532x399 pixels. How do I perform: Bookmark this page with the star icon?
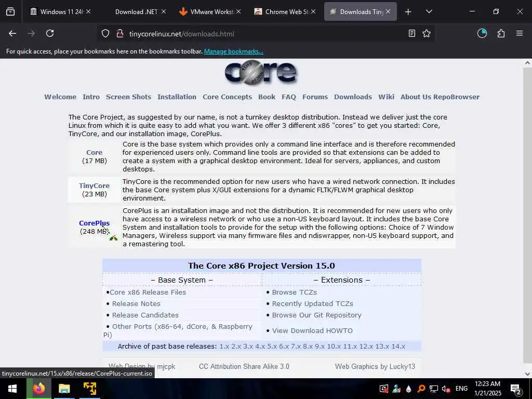(x=427, y=33)
